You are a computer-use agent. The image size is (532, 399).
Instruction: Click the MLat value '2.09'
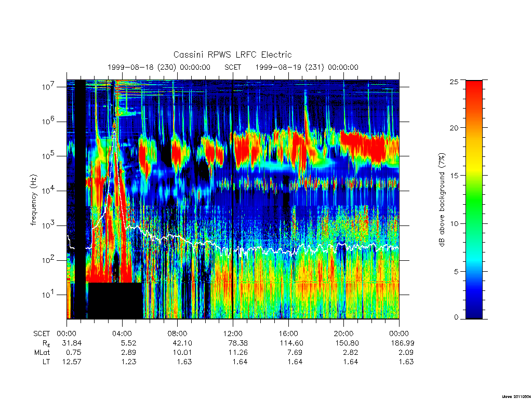click(x=406, y=353)
